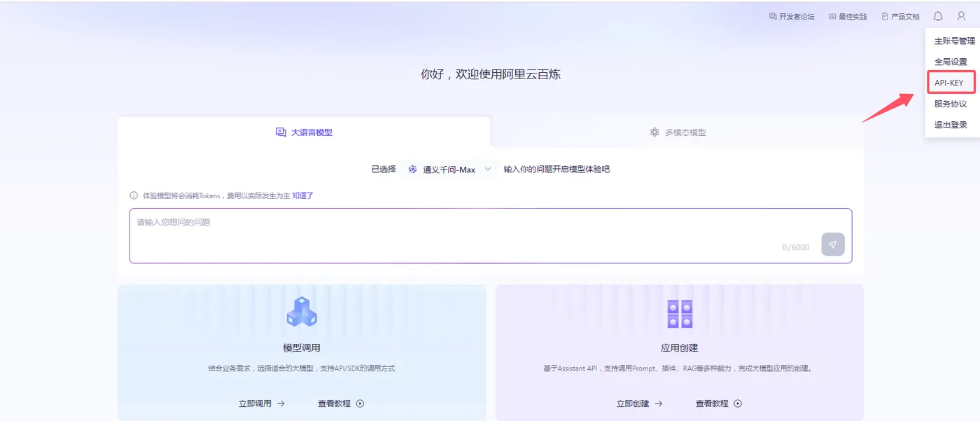Click 立即创建 in the 应用创建 card
This screenshot has width=980, height=421.
tap(633, 403)
